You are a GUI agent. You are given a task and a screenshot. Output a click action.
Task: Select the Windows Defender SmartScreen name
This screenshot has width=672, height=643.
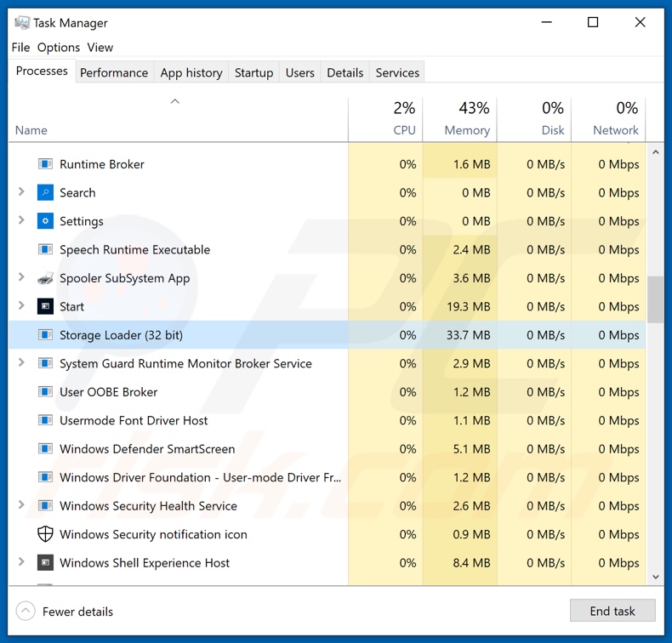147,448
